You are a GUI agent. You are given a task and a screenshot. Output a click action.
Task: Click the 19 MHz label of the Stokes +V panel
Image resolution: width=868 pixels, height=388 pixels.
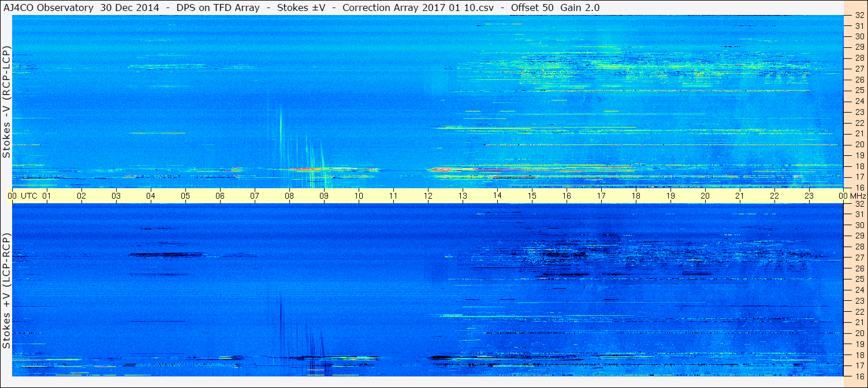859,344
